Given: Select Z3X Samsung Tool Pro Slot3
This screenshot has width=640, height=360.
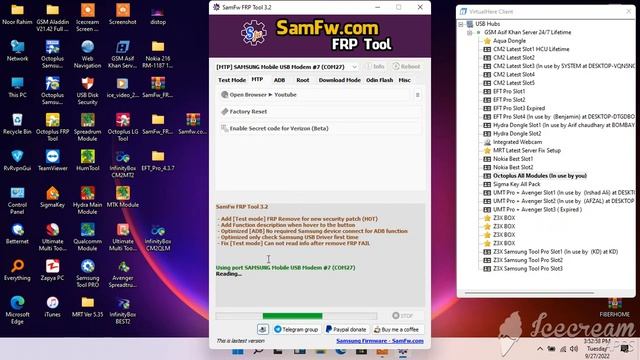Looking at the screenshot, I should pos(527,269).
